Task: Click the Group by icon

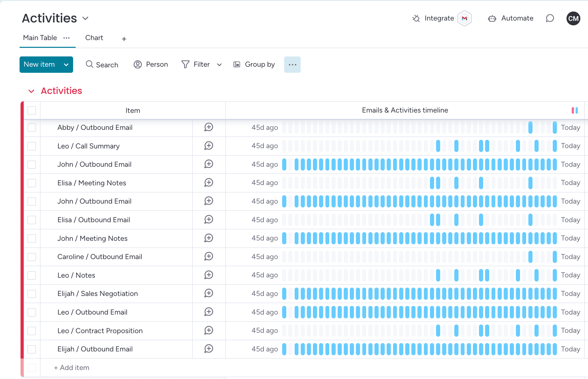Action: 237,64
